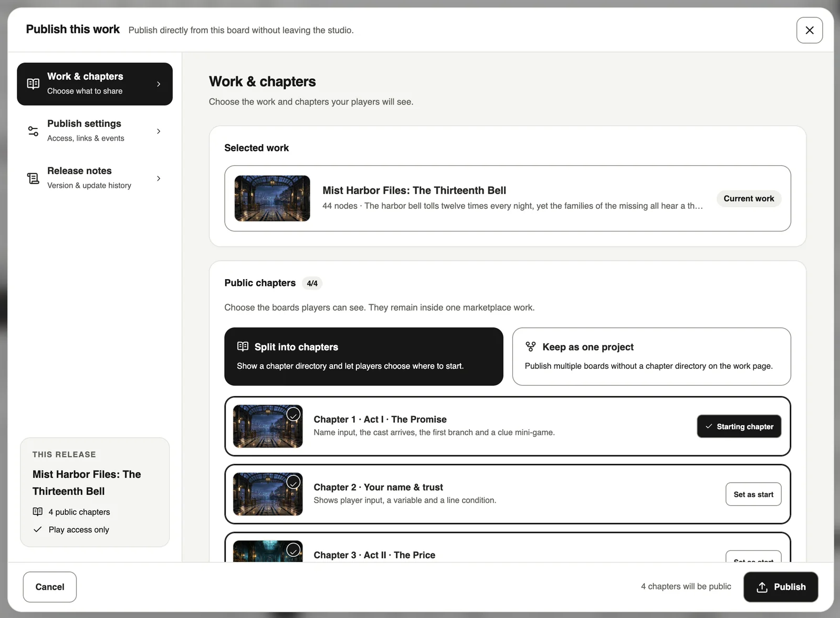Expand the Work & chapters chevron
This screenshot has width=840, height=618.
click(159, 84)
